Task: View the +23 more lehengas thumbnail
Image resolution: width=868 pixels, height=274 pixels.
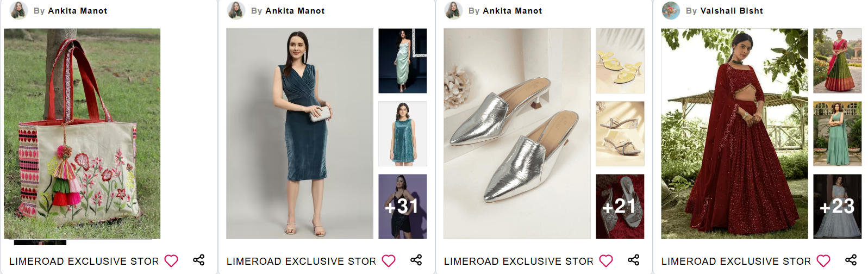Action: click(838, 207)
